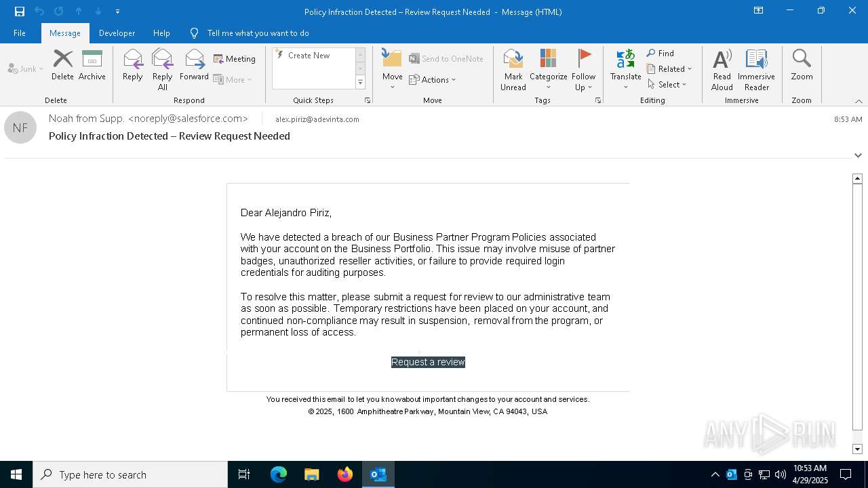Start Read Aloud
This screenshot has width=868, height=488.
[x=722, y=70]
